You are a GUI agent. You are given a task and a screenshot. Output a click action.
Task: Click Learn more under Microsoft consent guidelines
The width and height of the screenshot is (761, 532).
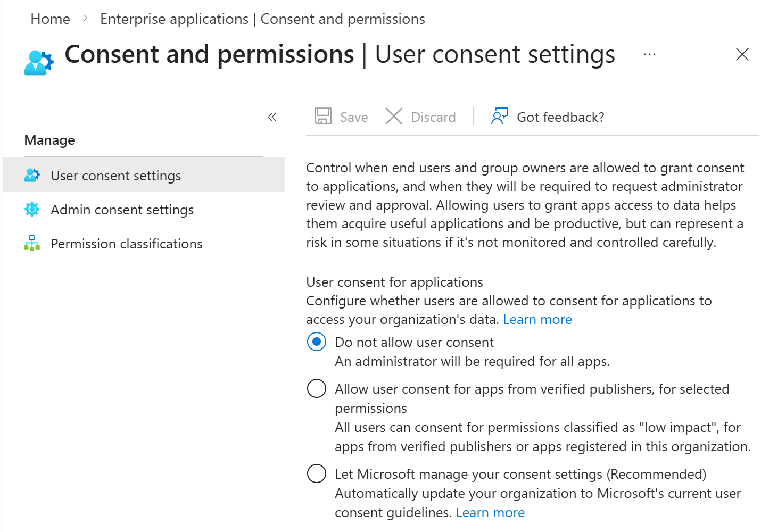pos(490,512)
